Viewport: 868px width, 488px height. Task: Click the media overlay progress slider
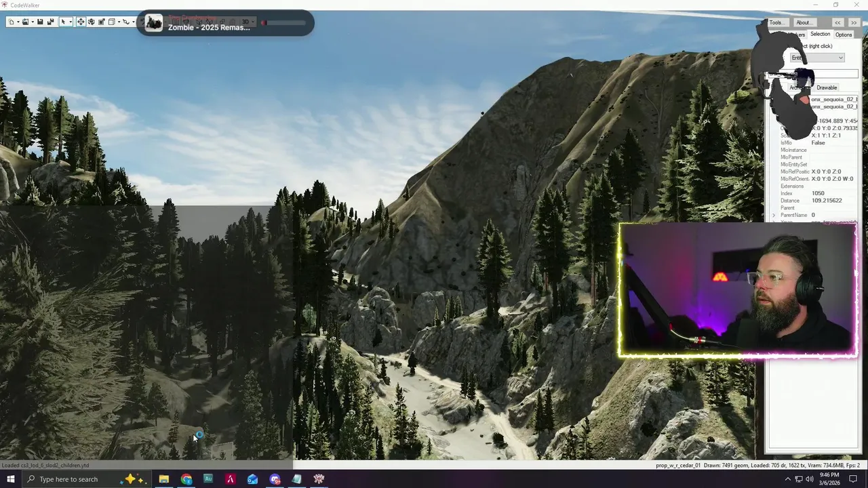tap(283, 22)
